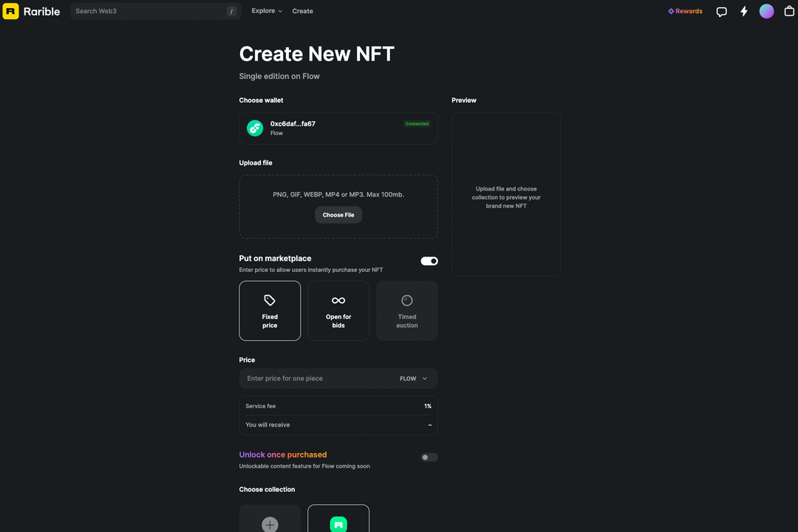The image size is (798, 532).
Task: Click the Rewards link
Action: [x=685, y=11]
